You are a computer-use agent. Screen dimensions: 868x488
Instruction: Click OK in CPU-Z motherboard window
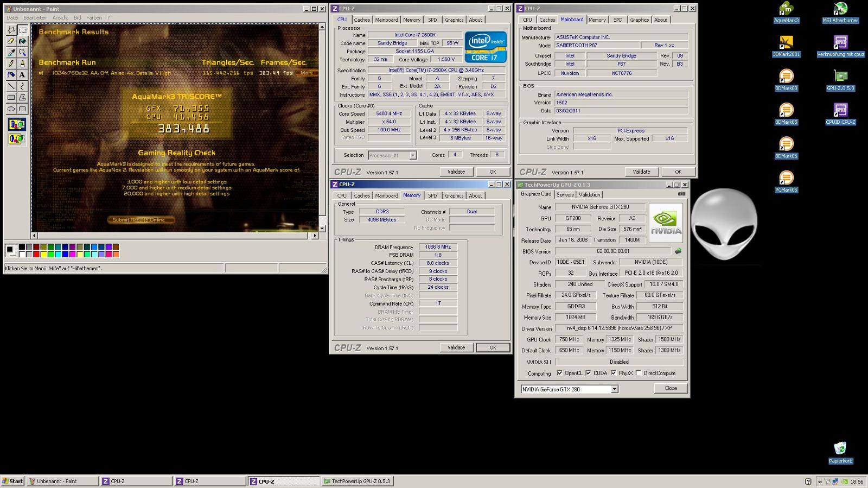[678, 172]
